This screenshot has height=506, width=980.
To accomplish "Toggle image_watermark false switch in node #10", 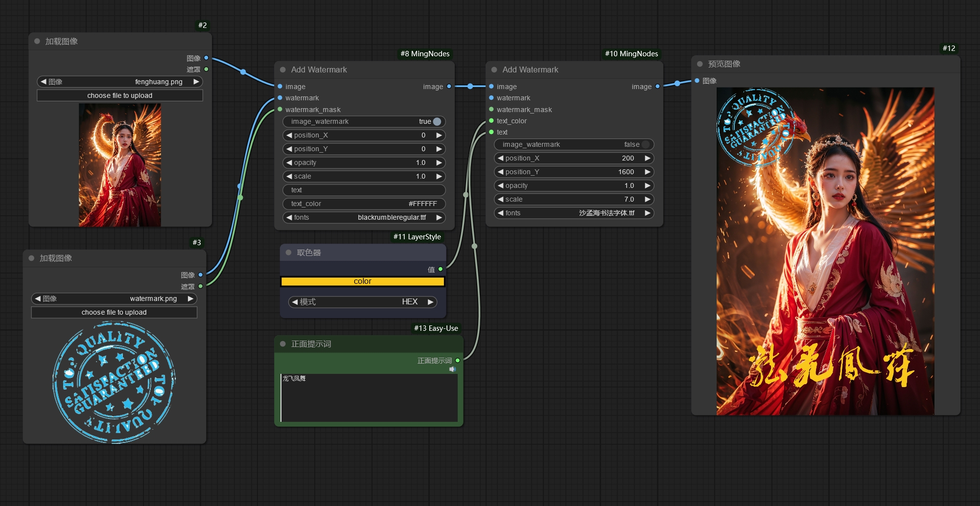I will pos(645,144).
